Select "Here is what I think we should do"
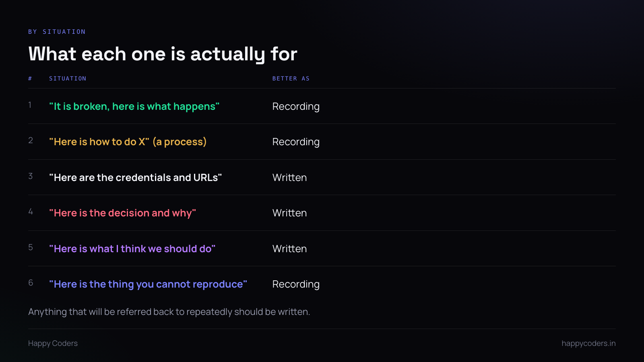This screenshot has height=362, width=644. click(x=132, y=249)
